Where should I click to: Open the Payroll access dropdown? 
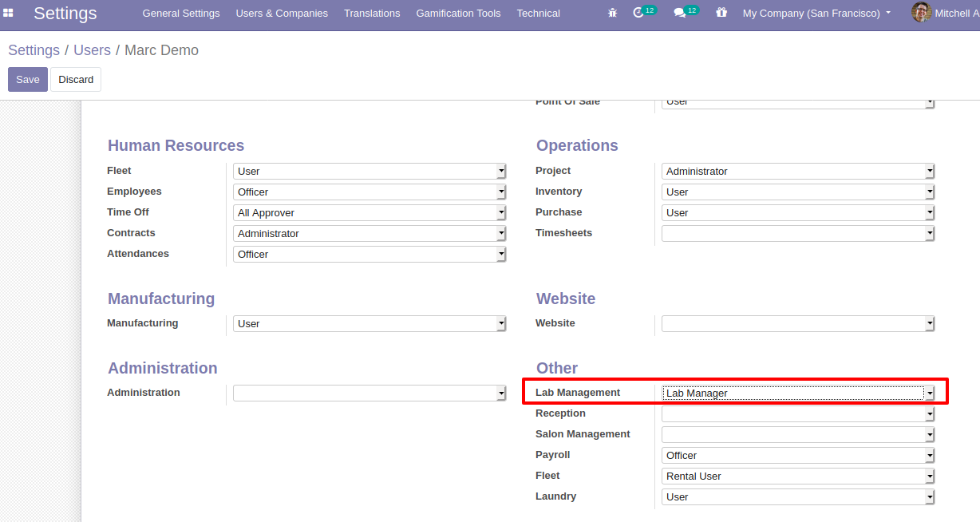coord(797,456)
